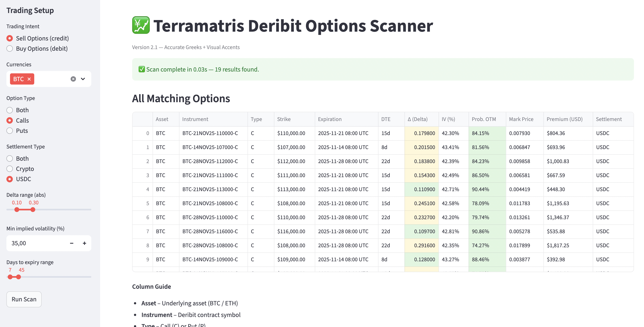Choose Both under Option Type
This screenshot has width=644, height=327.
(x=10, y=110)
